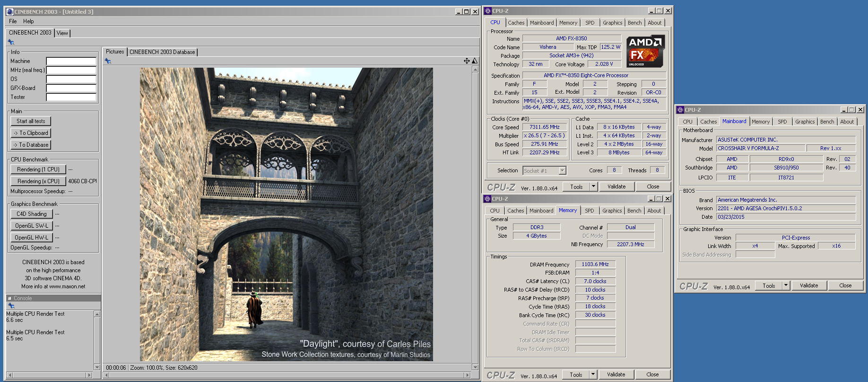Click the pushpin icon under the Pictures tab
The image size is (868, 382).
(x=108, y=61)
